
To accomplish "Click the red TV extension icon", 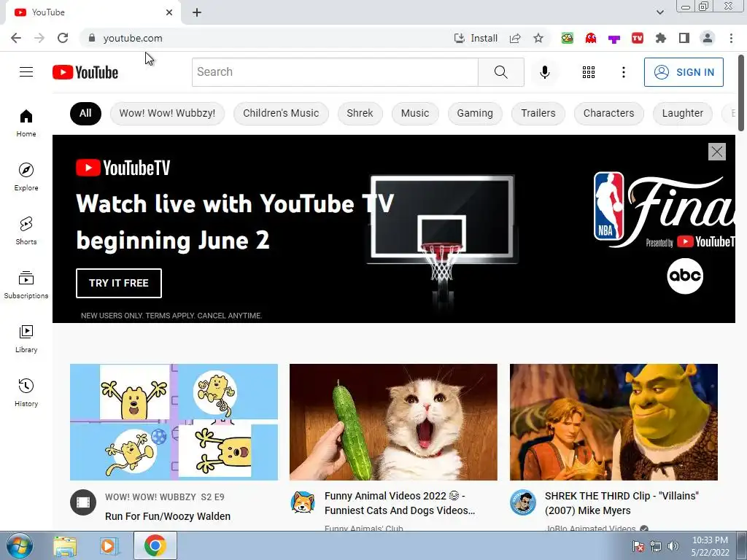I will click(638, 38).
